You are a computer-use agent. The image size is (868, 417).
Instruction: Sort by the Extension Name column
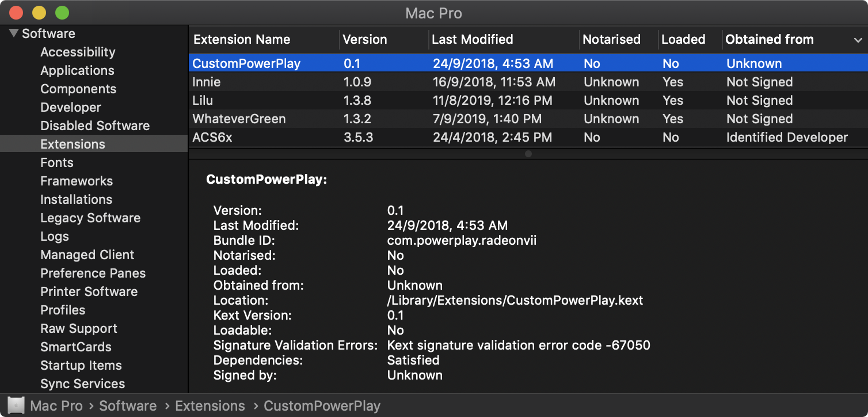pos(242,40)
